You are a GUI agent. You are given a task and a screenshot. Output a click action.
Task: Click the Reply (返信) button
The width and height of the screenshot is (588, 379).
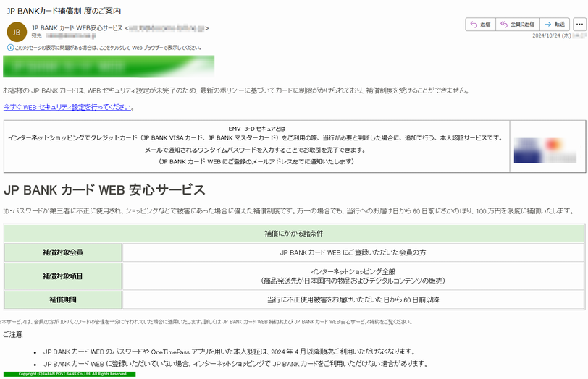click(480, 25)
